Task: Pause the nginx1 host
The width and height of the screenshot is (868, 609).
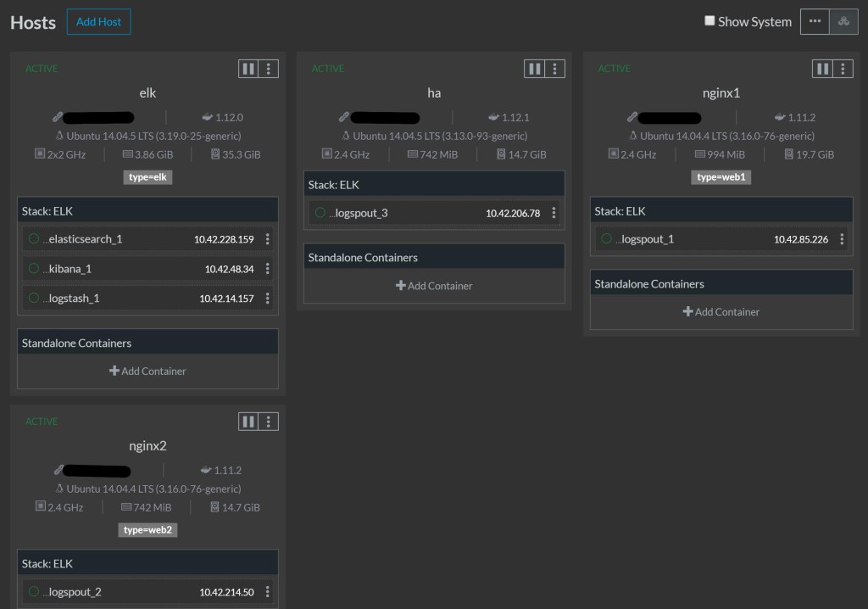Action: click(x=821, y=69)
